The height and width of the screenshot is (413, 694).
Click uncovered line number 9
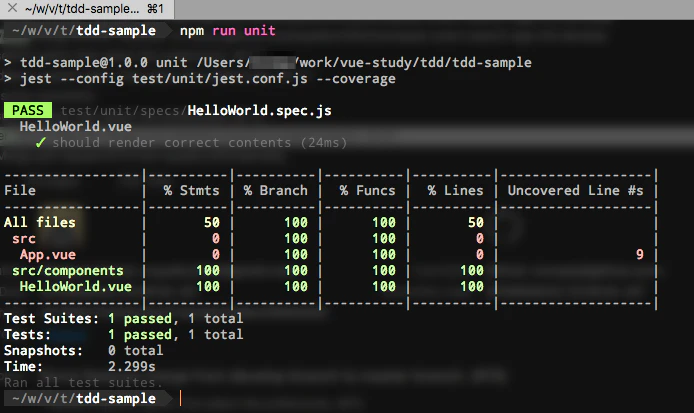click(640, 255)
